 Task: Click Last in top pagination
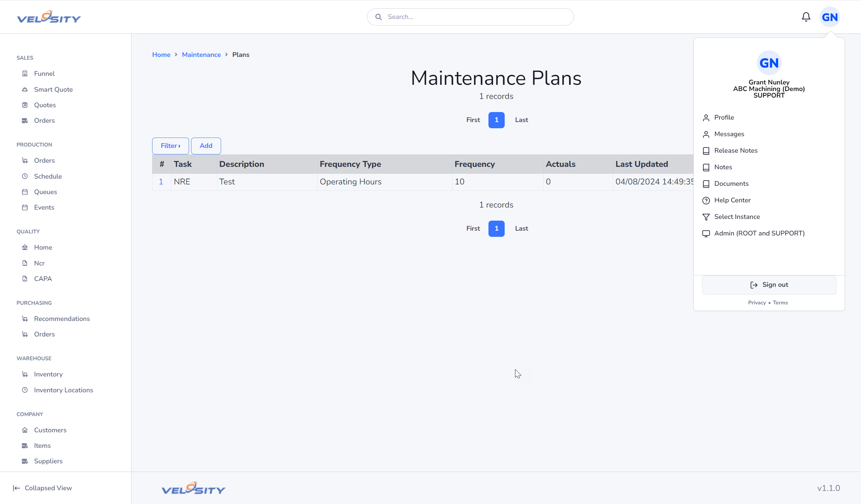pyautogui.click(x=521, y=120)
